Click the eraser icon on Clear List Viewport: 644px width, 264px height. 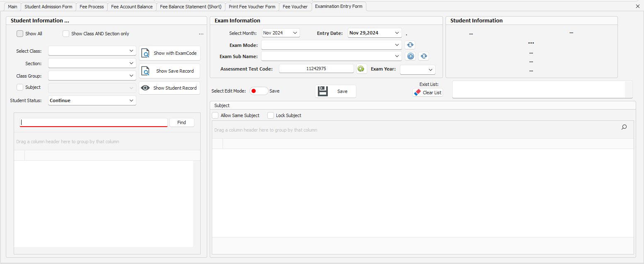point(417,93)
